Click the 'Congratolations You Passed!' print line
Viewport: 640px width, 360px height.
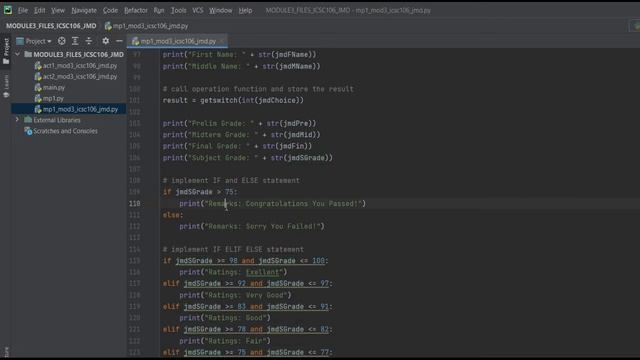(x=273, y=203)
